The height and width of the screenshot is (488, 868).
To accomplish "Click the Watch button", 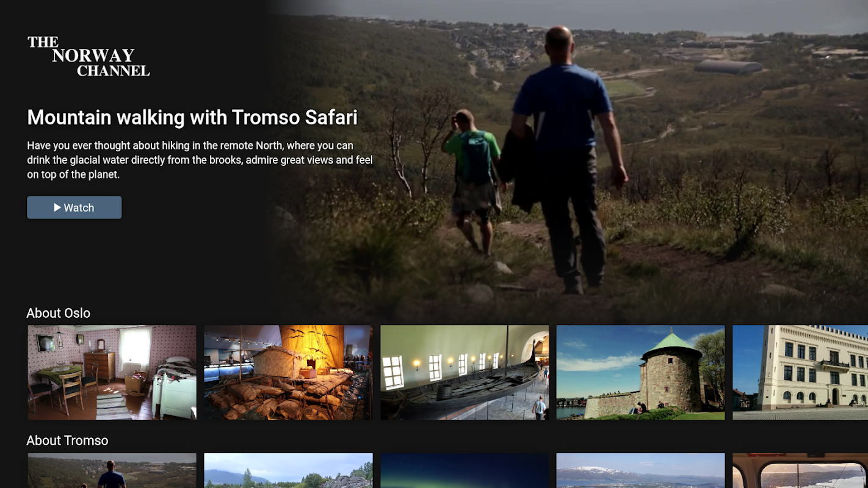I will [74, 207].
